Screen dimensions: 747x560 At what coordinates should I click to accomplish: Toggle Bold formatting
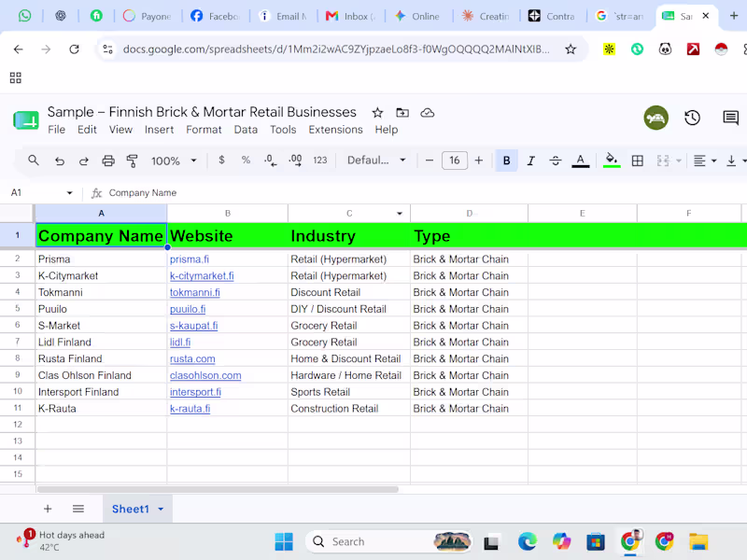(x=506, y=161)
